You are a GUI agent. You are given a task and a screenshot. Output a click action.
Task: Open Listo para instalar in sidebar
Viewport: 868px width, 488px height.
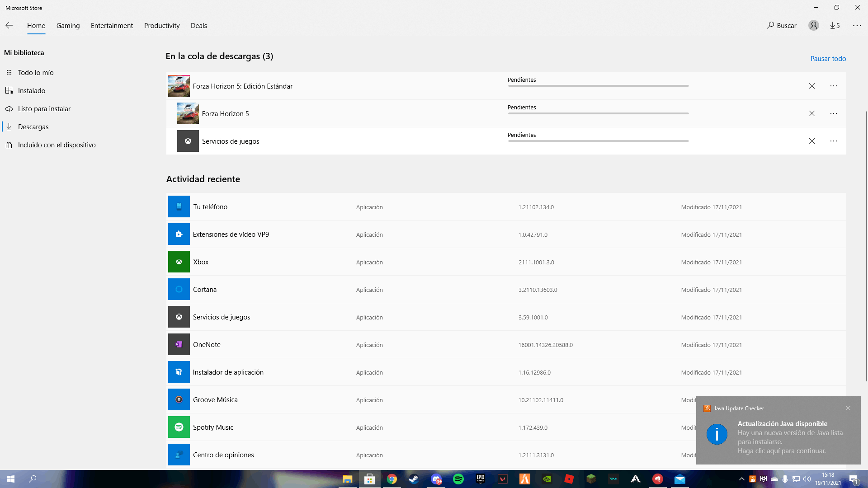(x=44, y=109)
